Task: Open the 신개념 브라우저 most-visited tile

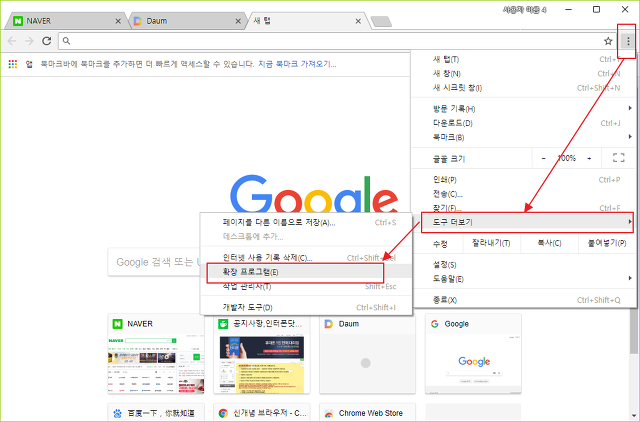Action: [x=262, y=413]
